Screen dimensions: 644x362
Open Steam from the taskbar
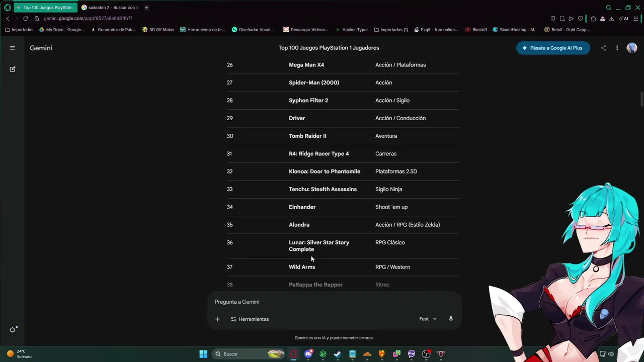(338, 354)
